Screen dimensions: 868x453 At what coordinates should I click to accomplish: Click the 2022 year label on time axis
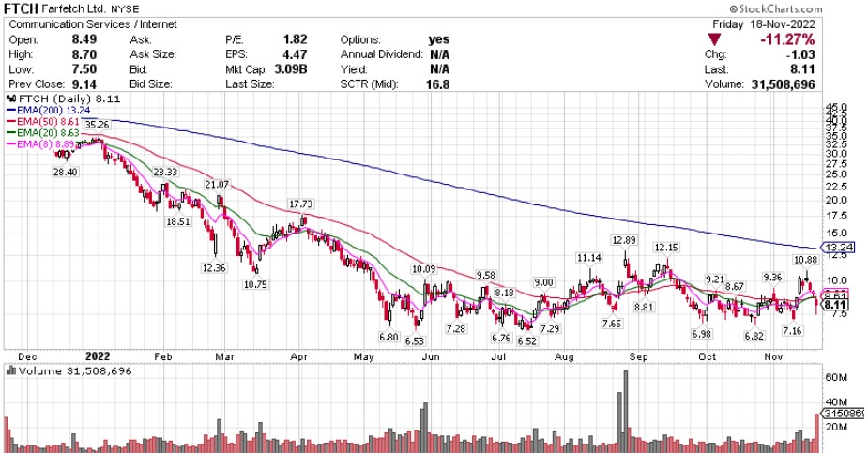click(x=98, y=356)
